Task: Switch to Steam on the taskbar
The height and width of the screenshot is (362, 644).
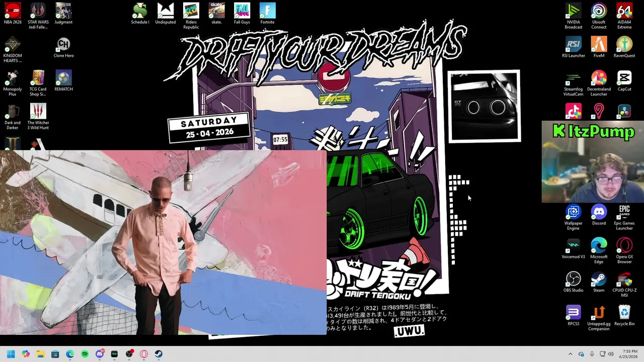Action: (158, 354)
